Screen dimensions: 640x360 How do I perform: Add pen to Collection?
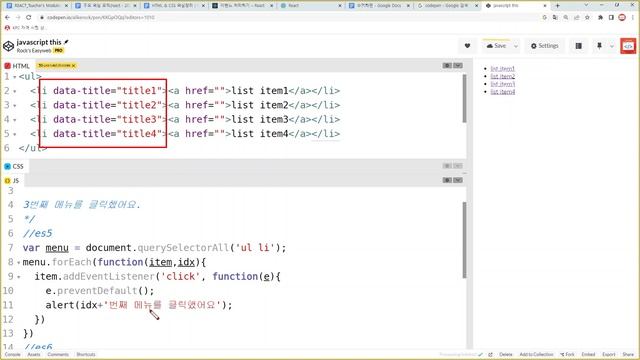tap(536, 355)
